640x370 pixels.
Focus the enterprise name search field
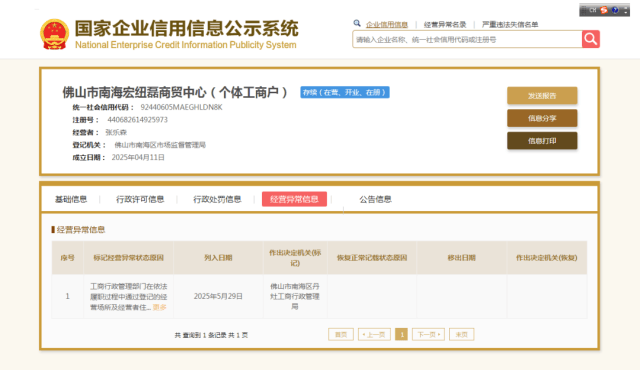coord(467,40)
